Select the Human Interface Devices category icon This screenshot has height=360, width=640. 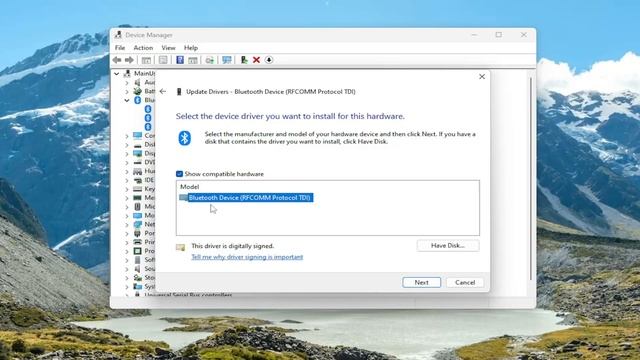pos(138,171)
